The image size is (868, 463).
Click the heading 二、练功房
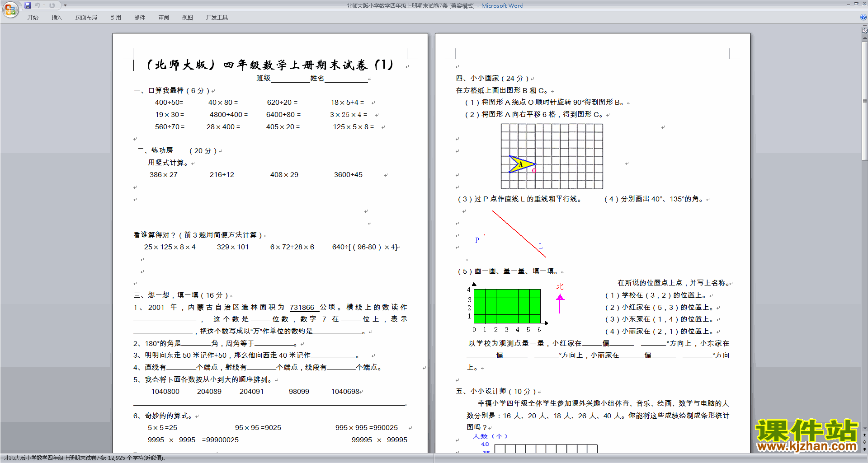pyautogui.click(x=155, y=150)
